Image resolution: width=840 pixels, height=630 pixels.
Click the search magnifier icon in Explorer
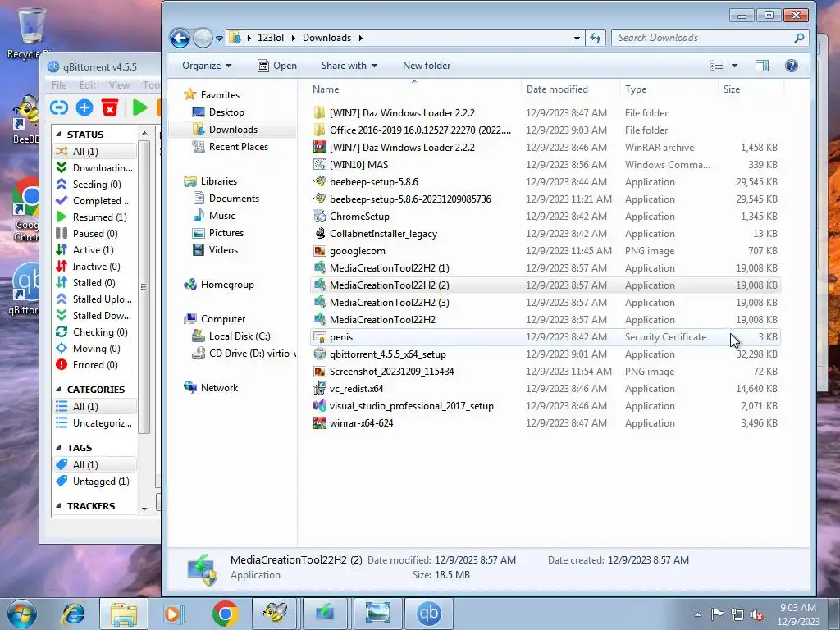799,38
